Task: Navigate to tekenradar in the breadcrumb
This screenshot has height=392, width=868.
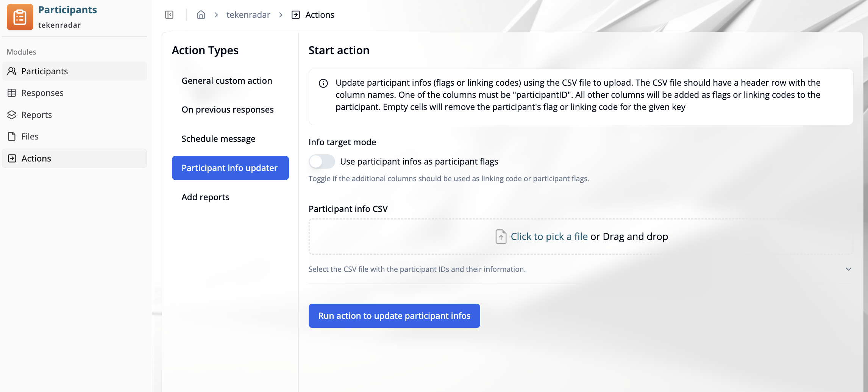Action: coord(248,14)
